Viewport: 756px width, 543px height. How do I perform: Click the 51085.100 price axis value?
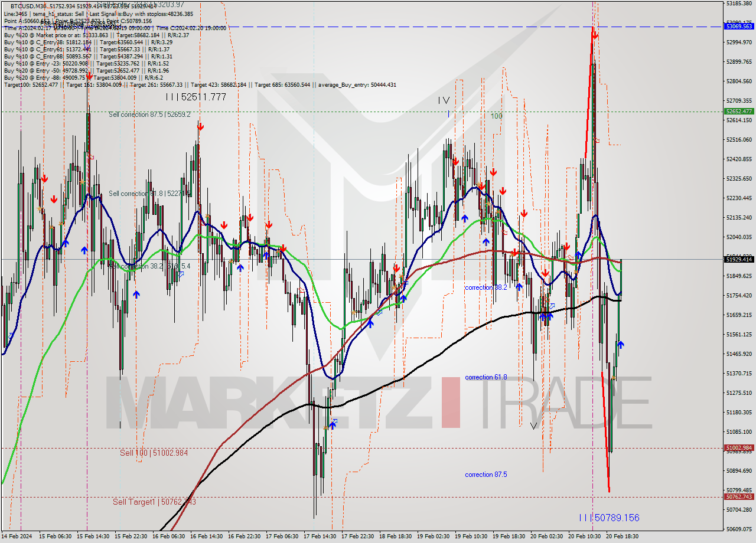coord(739,432)
